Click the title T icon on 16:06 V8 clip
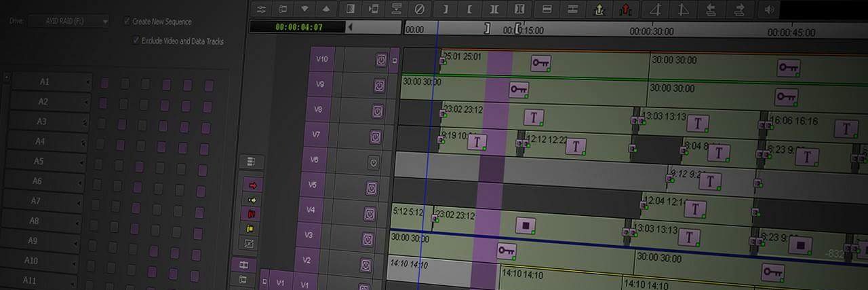The image size is (868, 290). coord(846,128)
